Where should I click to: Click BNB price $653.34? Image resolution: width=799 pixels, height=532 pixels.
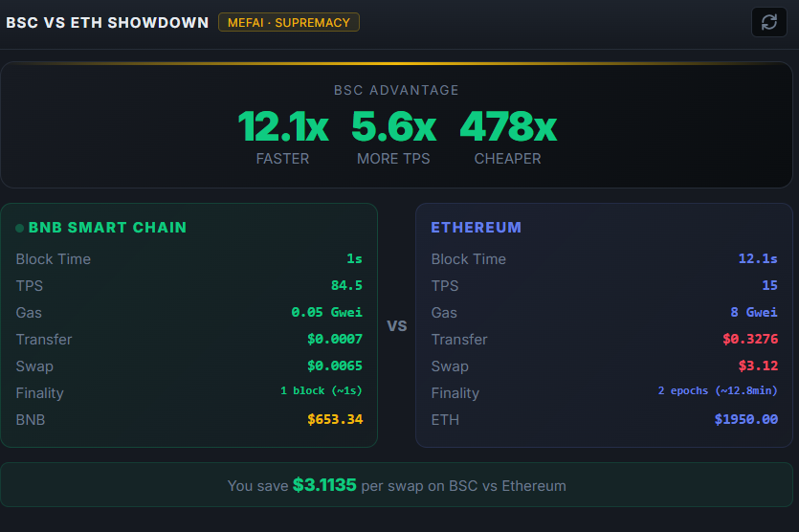[335, 419]
